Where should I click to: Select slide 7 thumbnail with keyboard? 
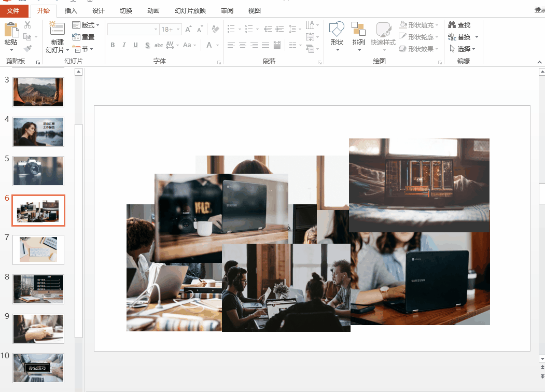[x=38, y=250]
